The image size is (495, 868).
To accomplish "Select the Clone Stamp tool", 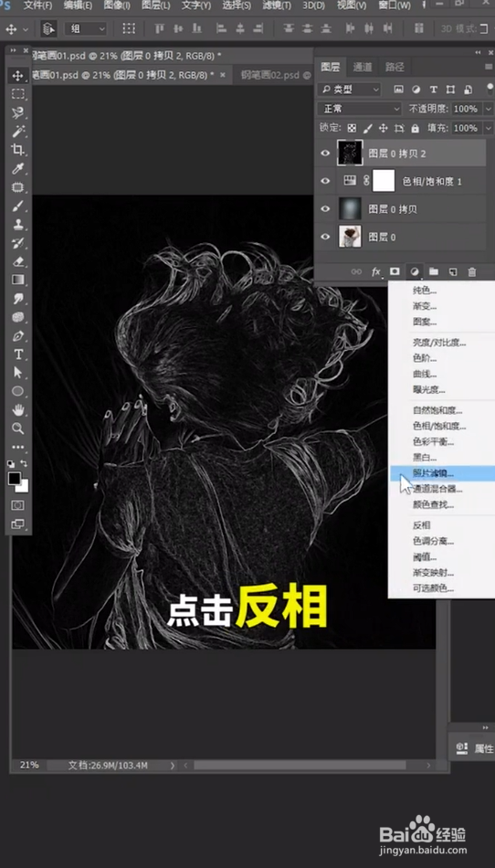I will (x=18, y=224).
